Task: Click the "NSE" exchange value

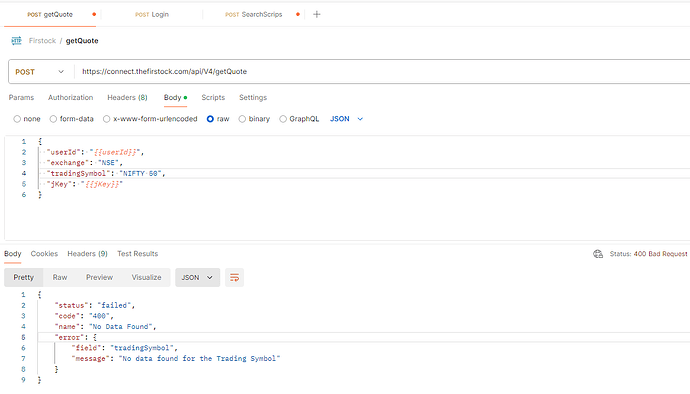Action: tap(109, 163)
